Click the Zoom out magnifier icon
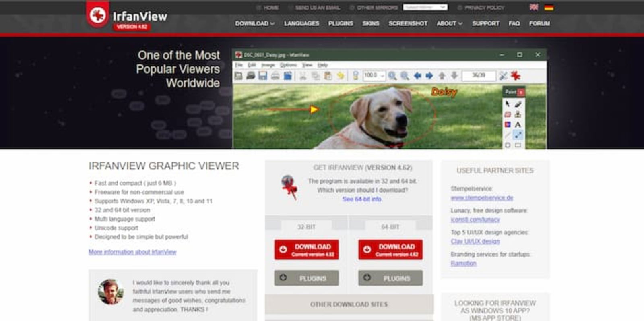Image resolution: width=644 pixels, height=321 pixels. coord(405,75)
